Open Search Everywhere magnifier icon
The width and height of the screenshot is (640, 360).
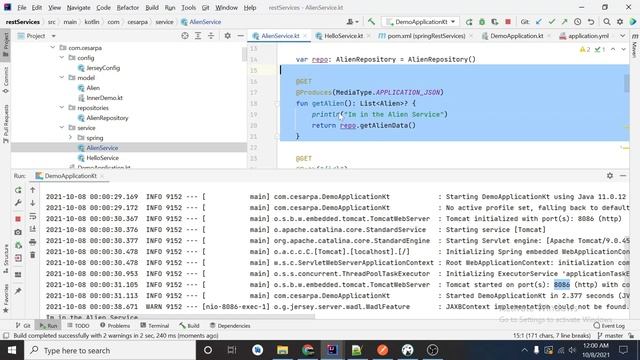pos(607,22)
